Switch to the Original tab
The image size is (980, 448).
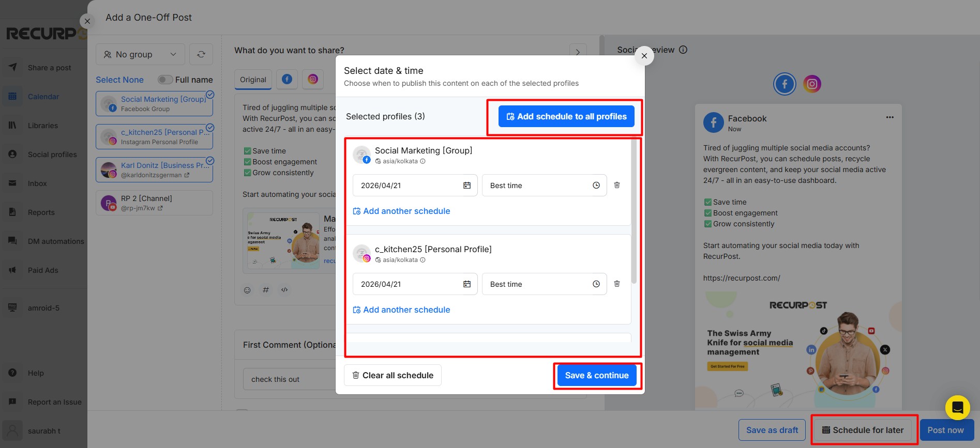253,80
